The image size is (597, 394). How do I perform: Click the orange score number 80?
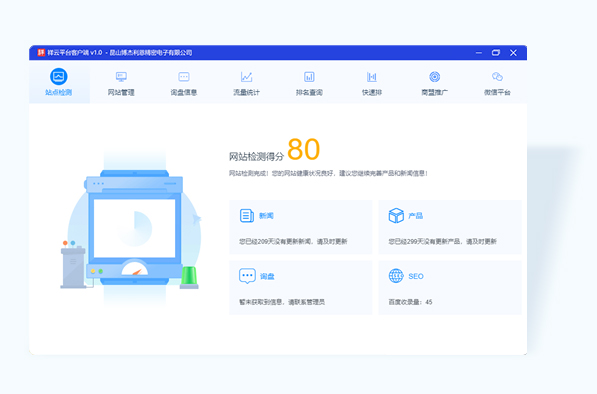click(303, 149)
